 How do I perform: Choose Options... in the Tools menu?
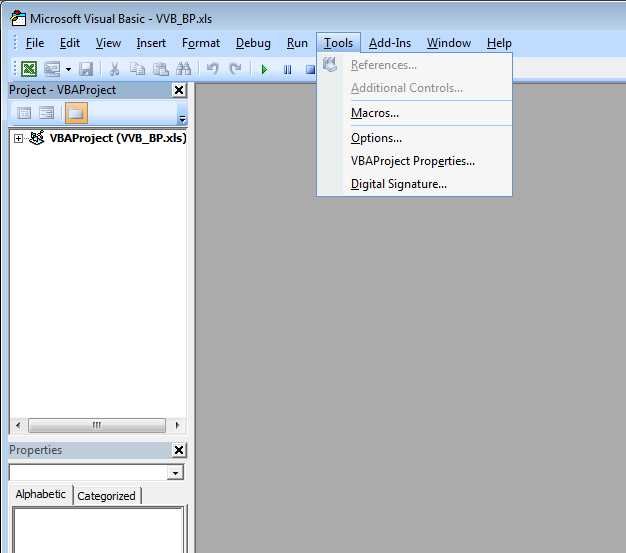click(x=376, y=138)
